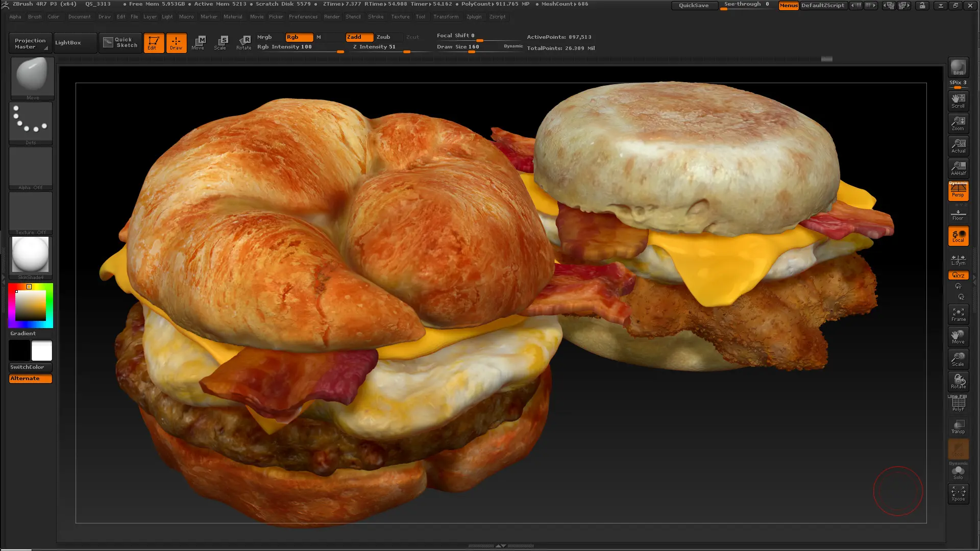Open the Dots stroke type picker
The image size is (980, 551).
click(31, 123)
